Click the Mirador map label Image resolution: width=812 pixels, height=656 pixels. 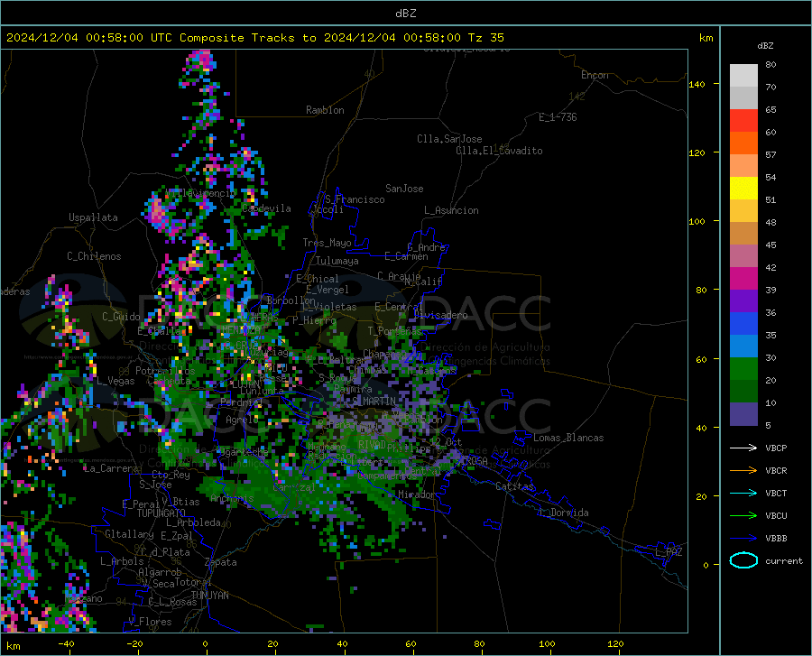pyautogui.click(x=416, y=495)
